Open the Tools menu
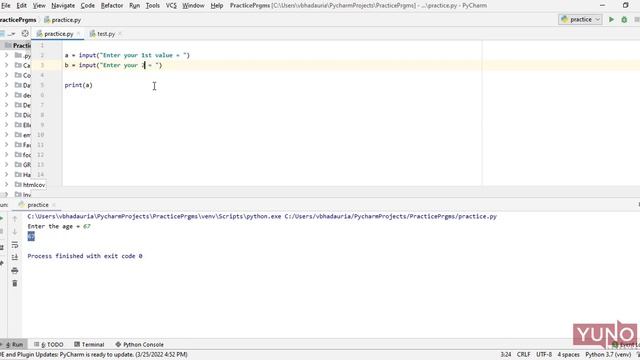 pos(153,6)
